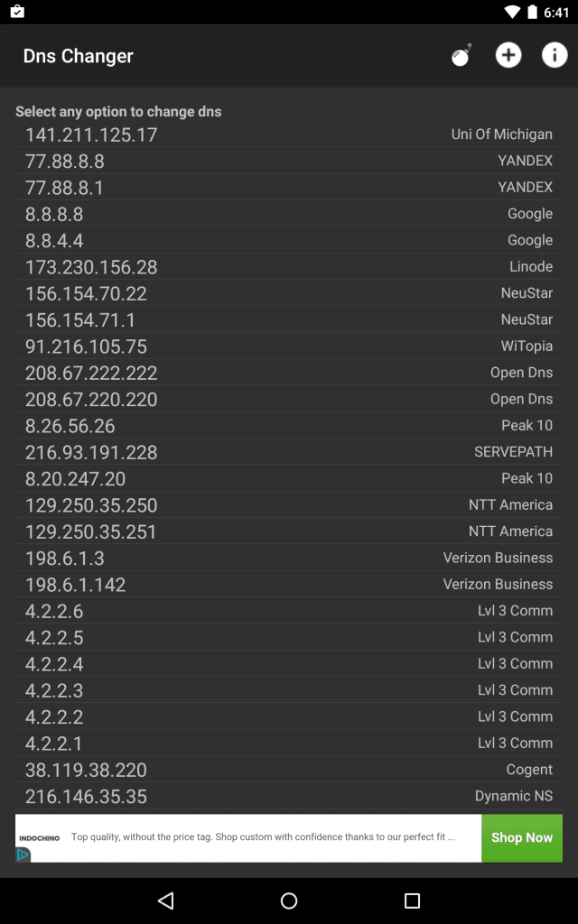Tap the plus icon to add custom DNS
This screenshot has height=924, width=578.
[x=508, y=55]
